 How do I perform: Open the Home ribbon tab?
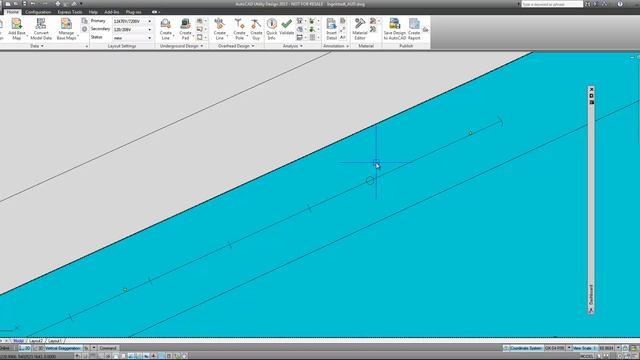[13, 12]
